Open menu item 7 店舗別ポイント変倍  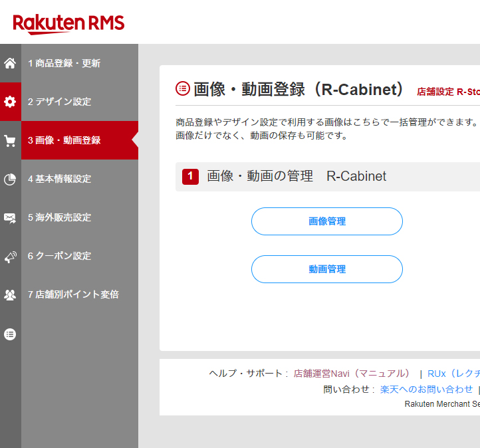point(80,294)
